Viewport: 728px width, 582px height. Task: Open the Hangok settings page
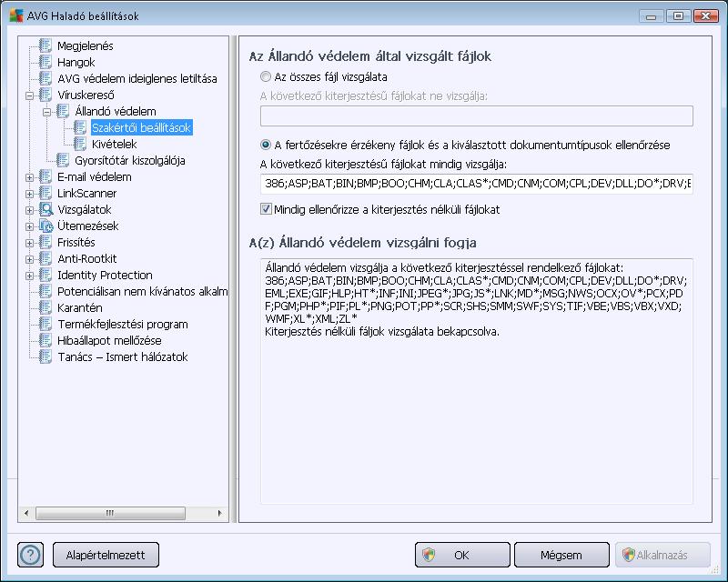coord(76,62)
